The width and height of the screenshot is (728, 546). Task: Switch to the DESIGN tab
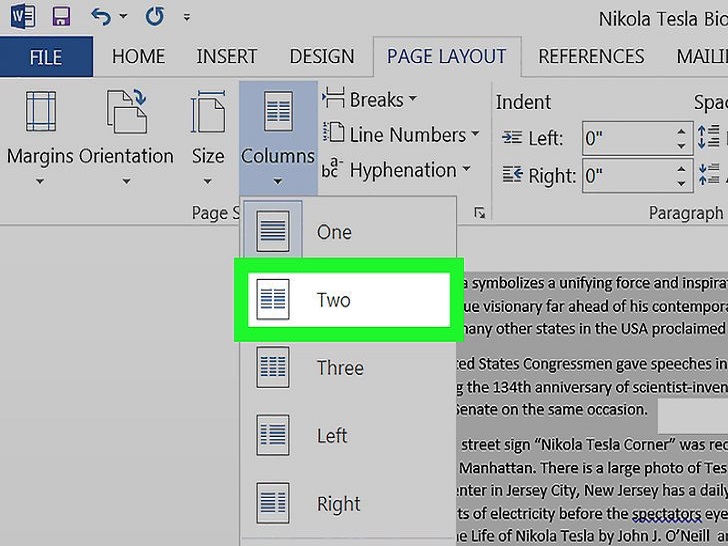[x=322, y=57]
